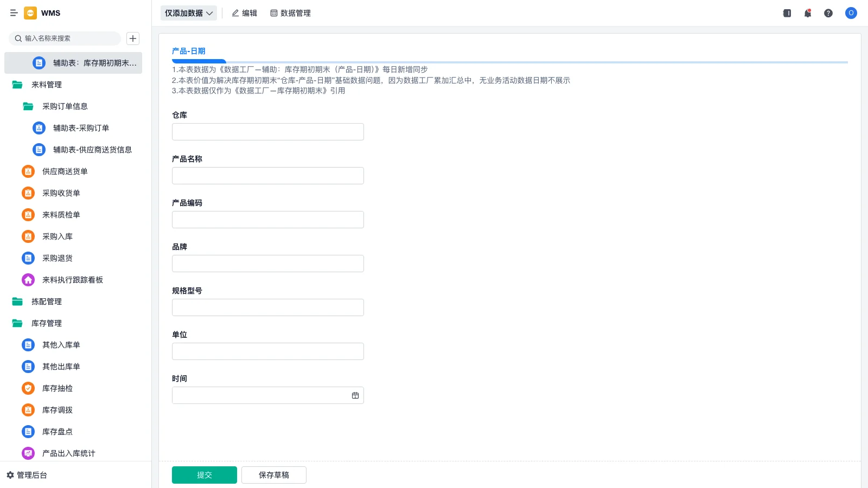Click the search magnifier icon in sidebar
The height and width of the screenshot is (488, 868).
coord(18,38)
